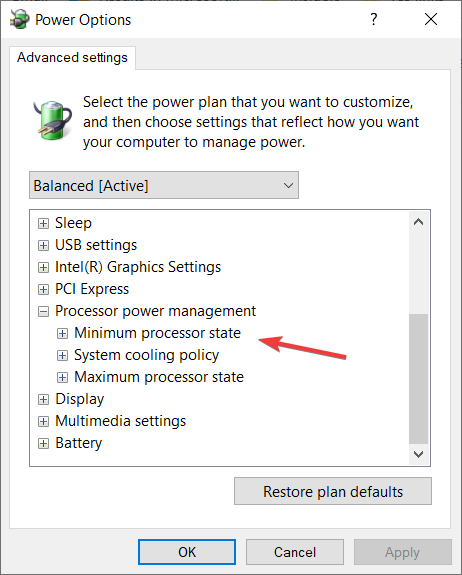The width and height of the screenshot is (462, 575).
Task: Expand Minimum processor state
Action: point(62,333)
